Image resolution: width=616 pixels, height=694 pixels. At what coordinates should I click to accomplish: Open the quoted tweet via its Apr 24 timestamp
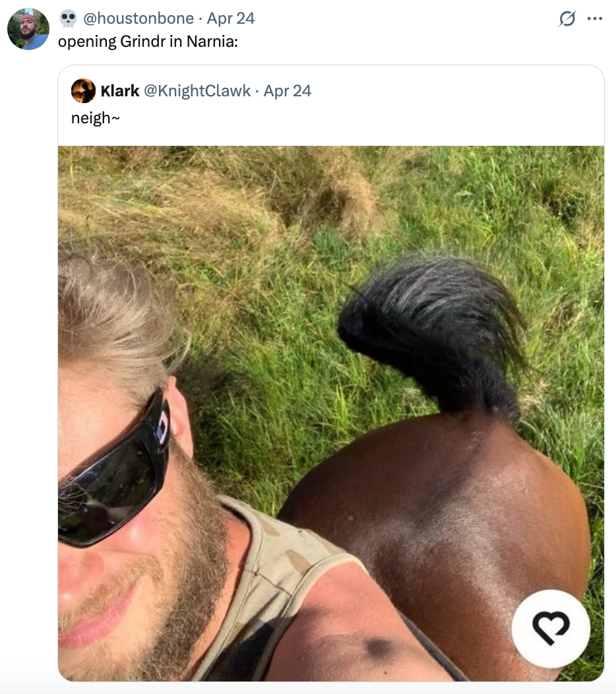275,92
